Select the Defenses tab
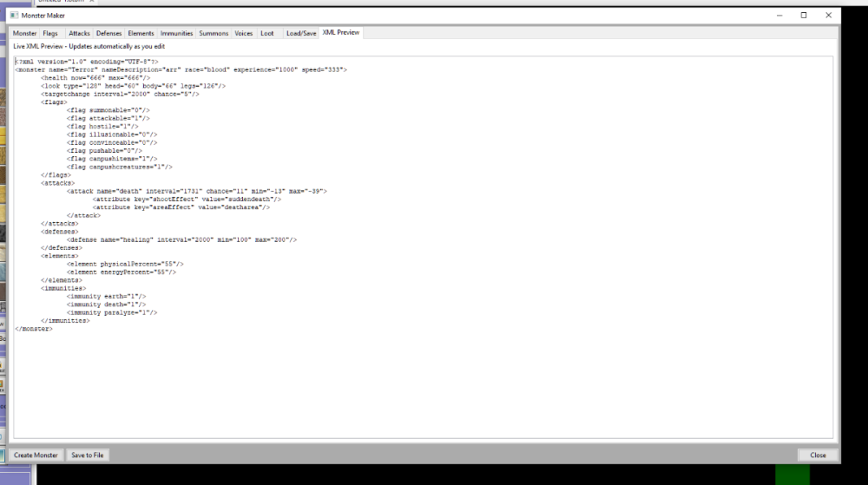 coord(108,33)
